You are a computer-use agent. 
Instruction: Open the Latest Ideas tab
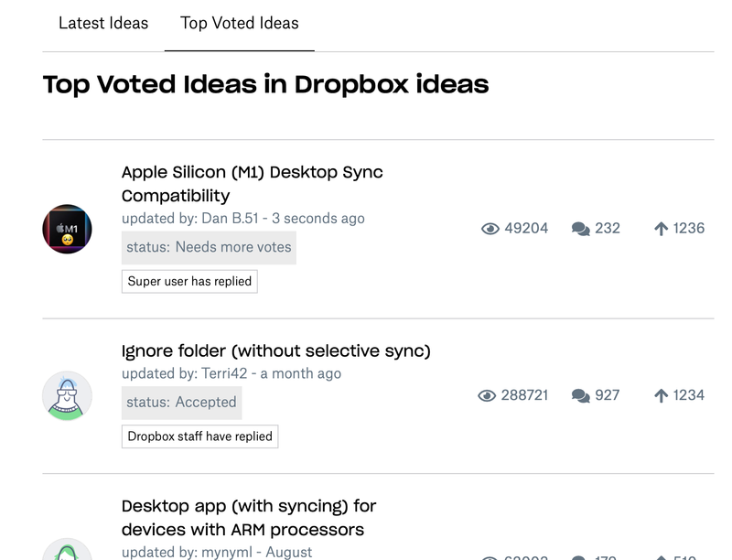(x=103, y=24)
